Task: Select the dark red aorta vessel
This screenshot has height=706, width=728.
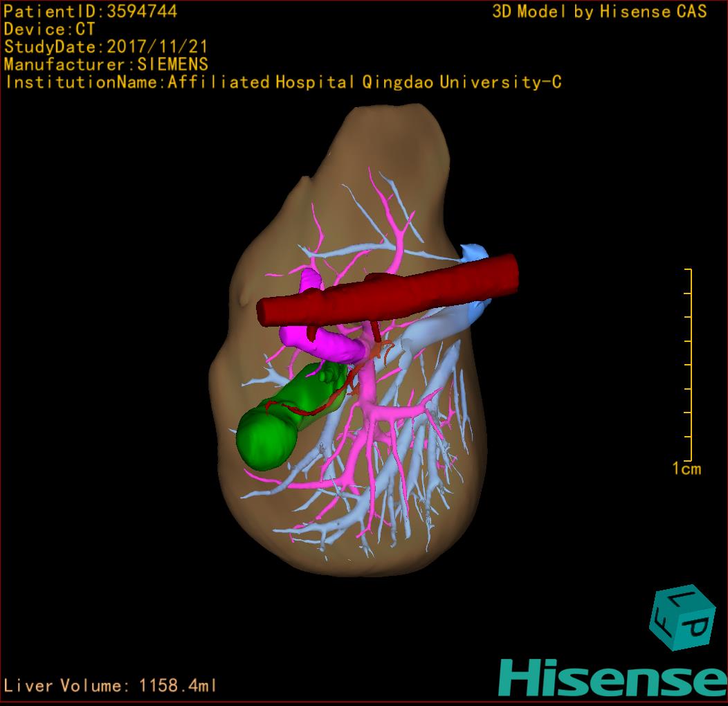Action: coord(388,291)
